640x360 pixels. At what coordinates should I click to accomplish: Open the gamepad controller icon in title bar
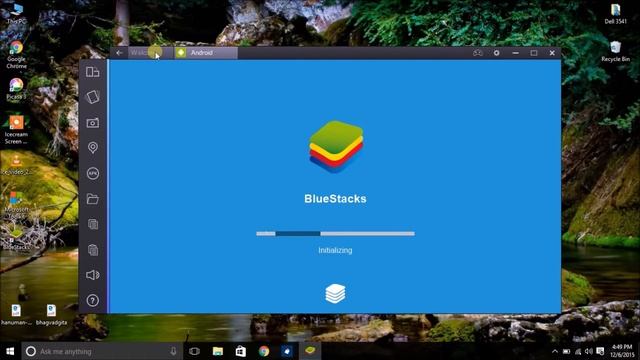[x=478, y=53]
